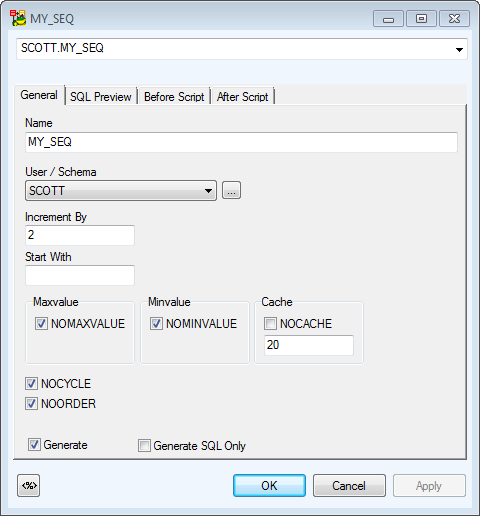The height and width of the screenshot is (516, 480).
Task: Click the frog application icon in title bar
Action: coord(18,18)
